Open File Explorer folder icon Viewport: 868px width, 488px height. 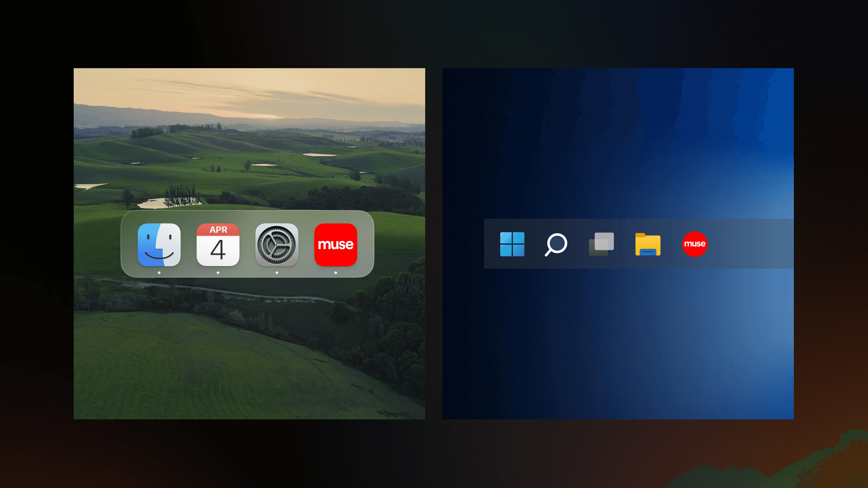648,244
